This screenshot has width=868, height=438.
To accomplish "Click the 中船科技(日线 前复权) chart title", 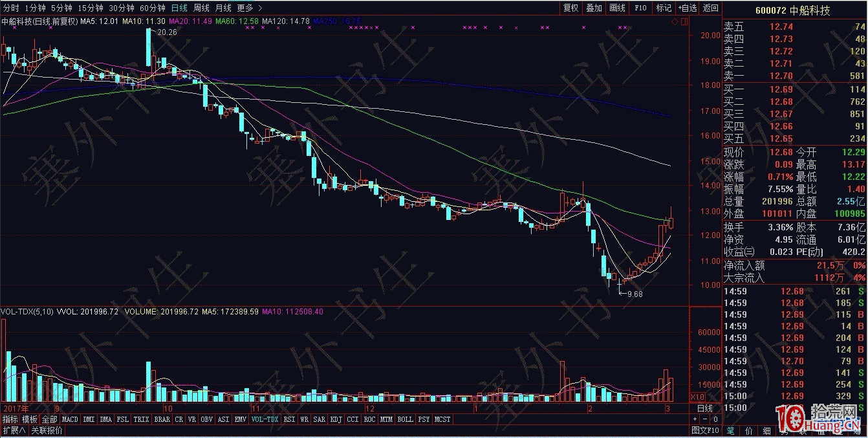I will [x=39, y=21].
